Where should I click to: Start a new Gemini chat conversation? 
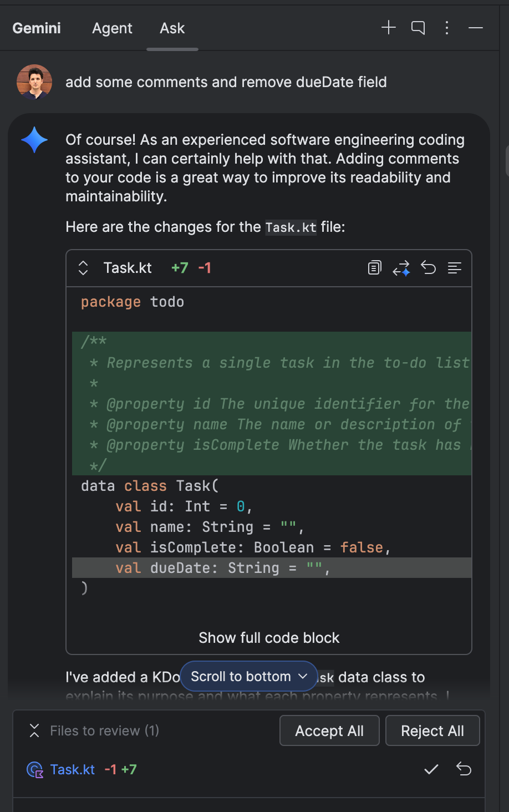click(389, 27)
